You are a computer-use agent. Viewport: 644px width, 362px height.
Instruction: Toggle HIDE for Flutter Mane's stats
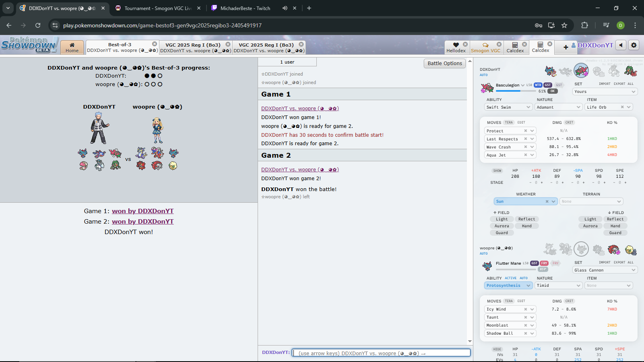(497, 349)
